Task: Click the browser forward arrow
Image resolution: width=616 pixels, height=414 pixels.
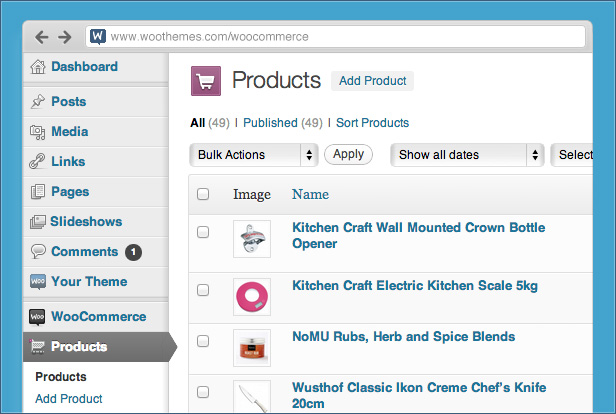Action: click(65, 37)
